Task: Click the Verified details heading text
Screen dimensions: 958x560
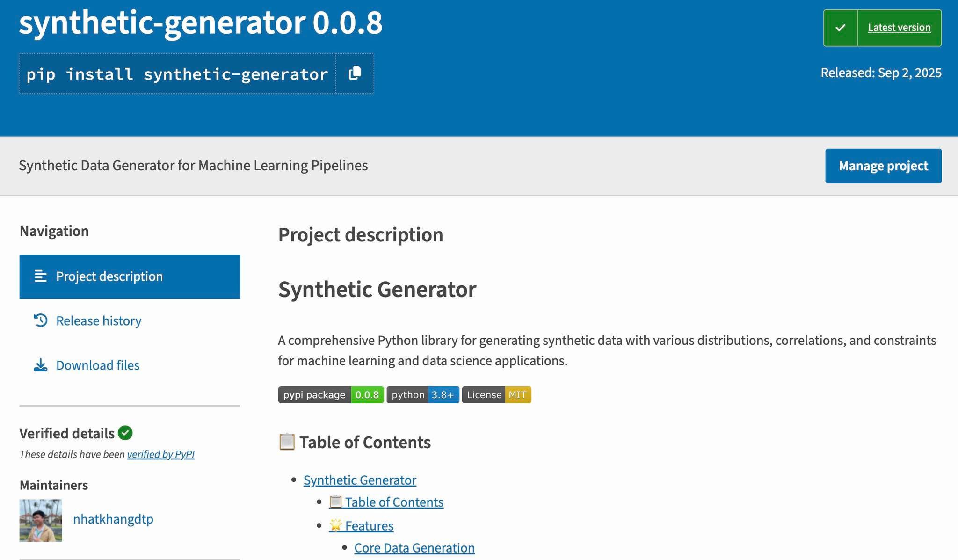Action: point(67,434)
